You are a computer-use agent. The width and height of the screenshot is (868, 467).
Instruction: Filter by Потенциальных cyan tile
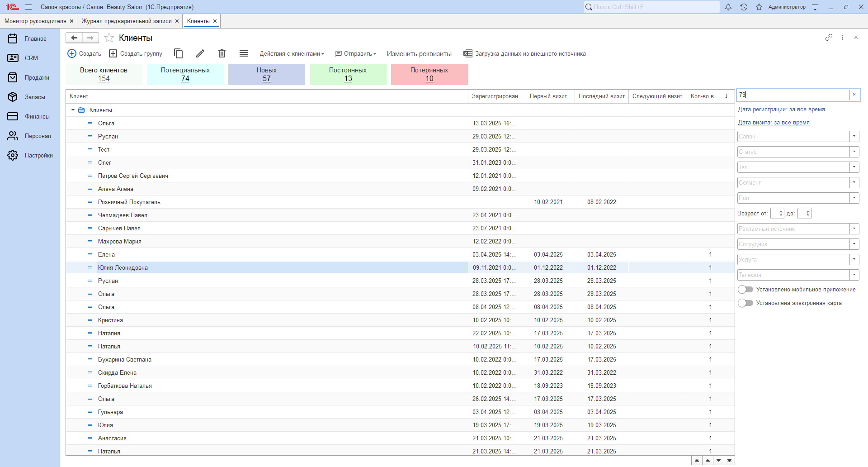click(185, 74)
